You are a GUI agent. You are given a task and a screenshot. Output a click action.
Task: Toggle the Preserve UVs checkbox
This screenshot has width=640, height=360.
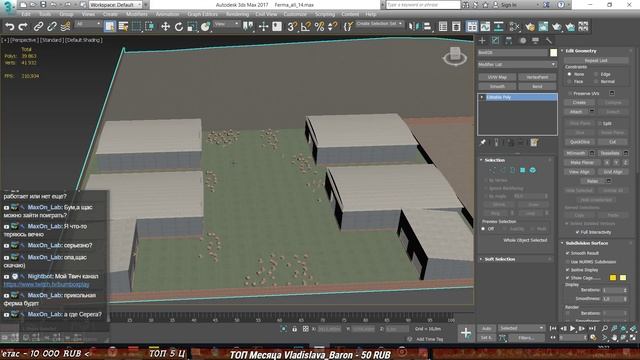570,93
